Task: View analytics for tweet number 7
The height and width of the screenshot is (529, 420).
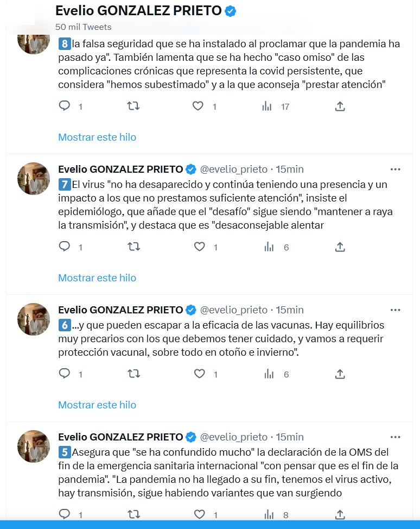Action: pos(268,247)
